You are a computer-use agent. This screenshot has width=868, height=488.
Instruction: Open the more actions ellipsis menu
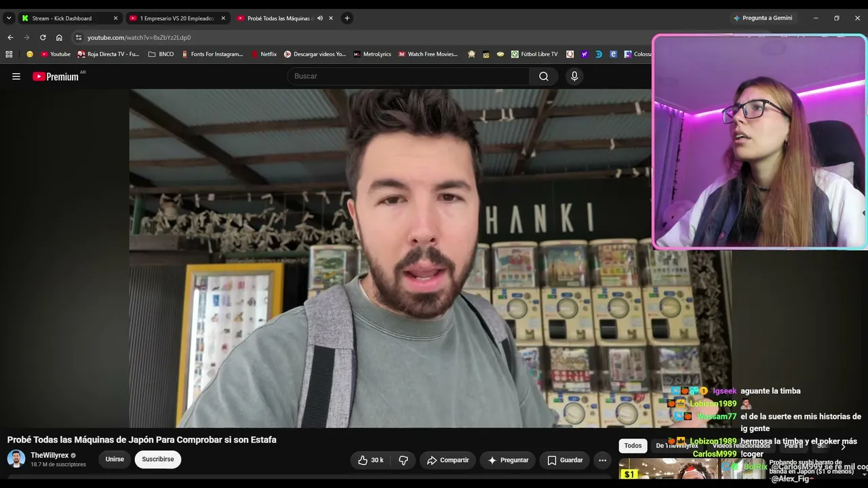coord(602,460)
